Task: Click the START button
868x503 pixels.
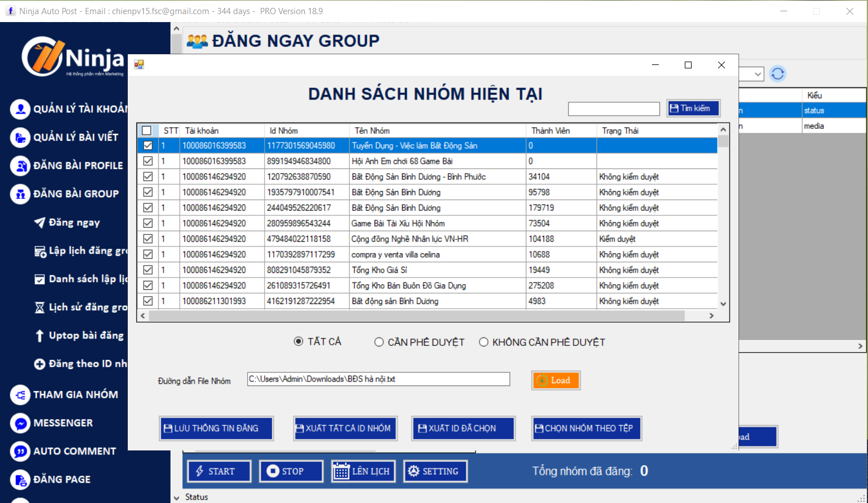Action: coord(219,471)
